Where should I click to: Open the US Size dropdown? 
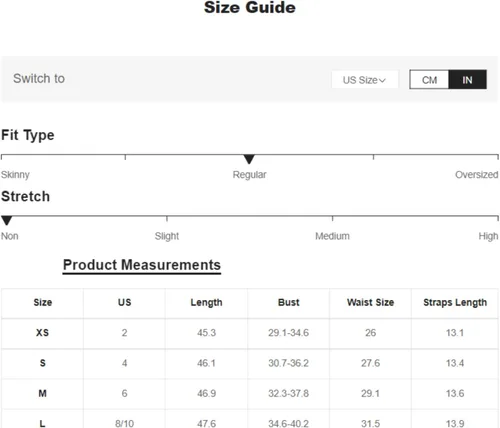365,80
